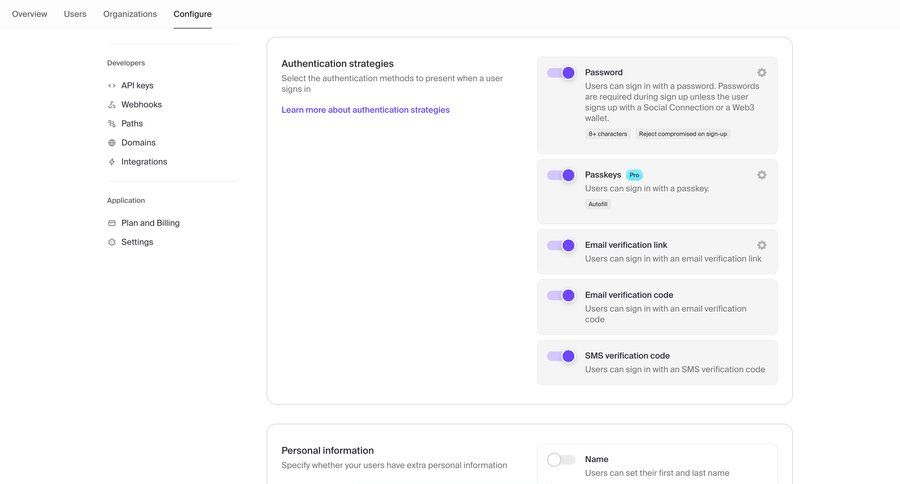This screenshot has height=484, width=900.
Task: Click the Autofill tag under Passkeys
Action: 598,204
